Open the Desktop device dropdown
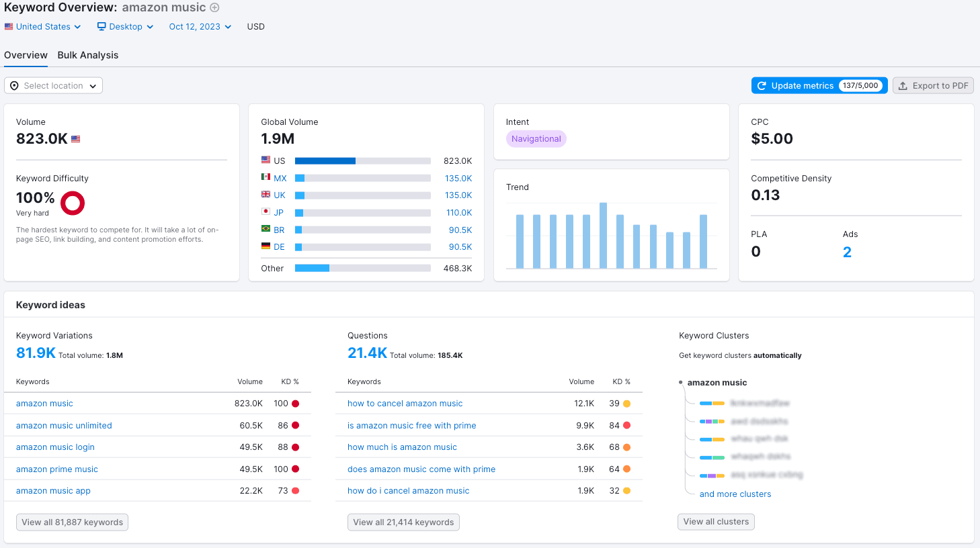 pos(126,27)
